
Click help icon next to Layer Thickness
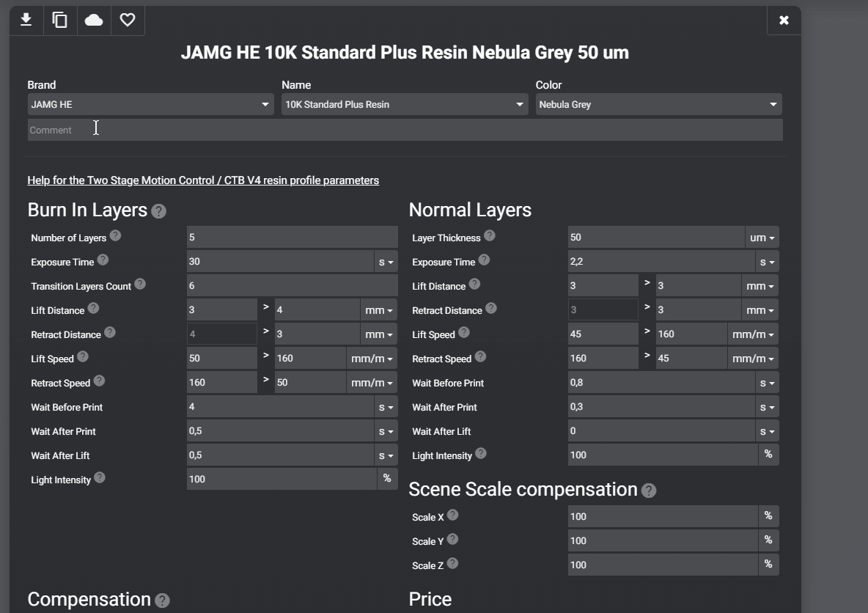tap(490, 235)
